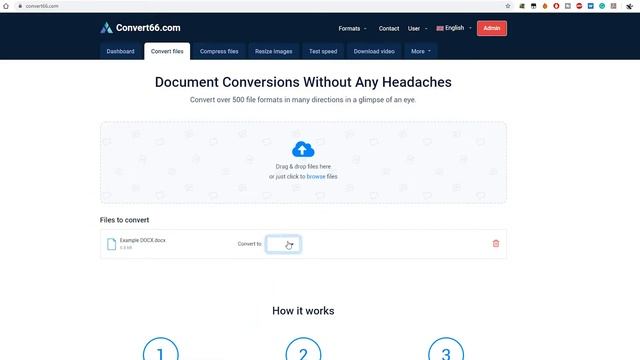Click the How it works heading
This screenshot has height=360, width=640.
coord(303,311)
